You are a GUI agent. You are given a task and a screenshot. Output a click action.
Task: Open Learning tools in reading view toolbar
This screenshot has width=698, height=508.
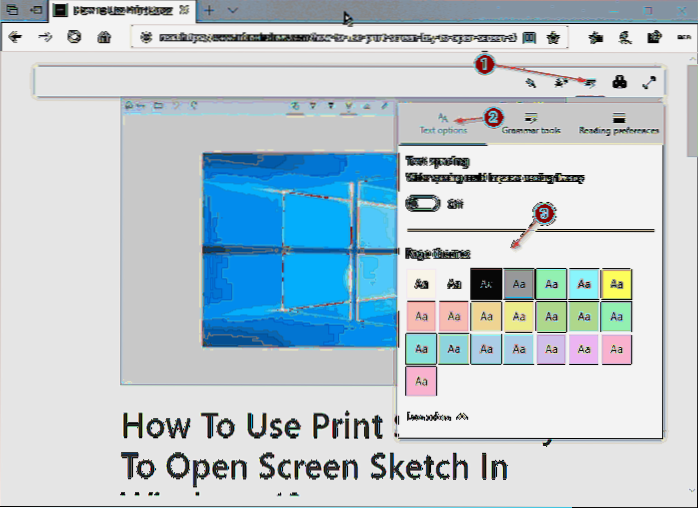[589, 82]
